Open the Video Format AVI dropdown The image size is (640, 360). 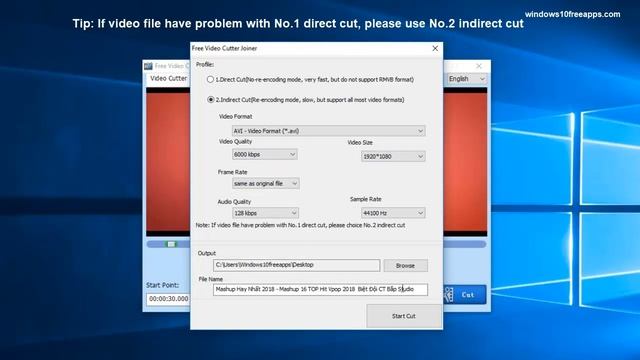pos(329,131)
